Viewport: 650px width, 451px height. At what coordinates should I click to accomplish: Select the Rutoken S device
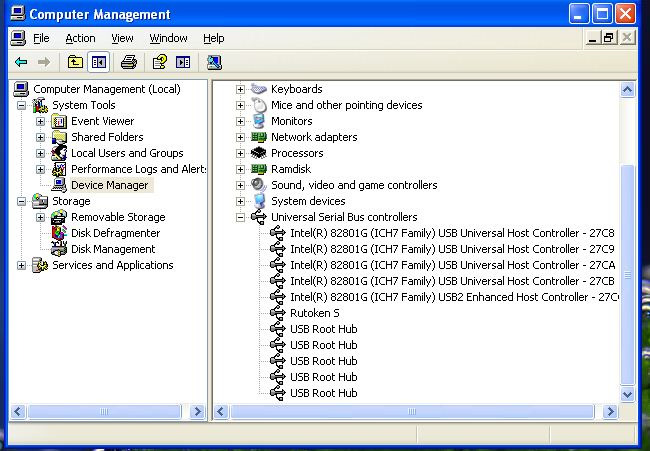(x=314, y=313)
